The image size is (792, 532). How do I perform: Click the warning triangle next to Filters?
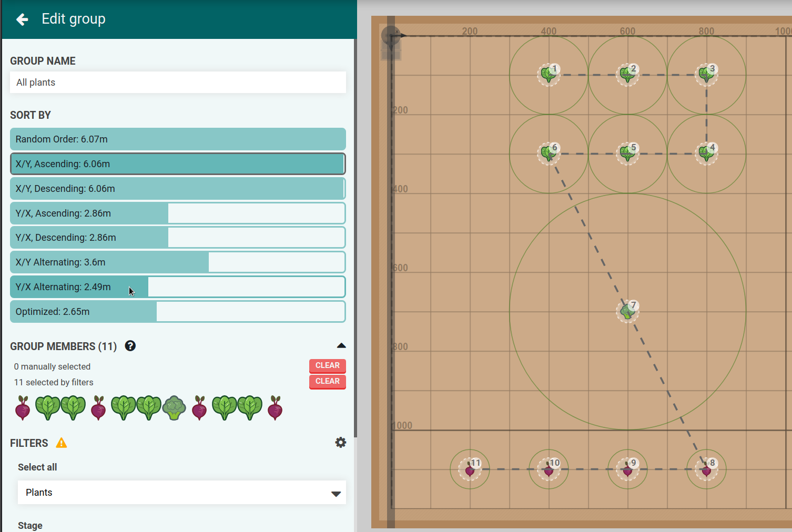click(x=62, y=443)
